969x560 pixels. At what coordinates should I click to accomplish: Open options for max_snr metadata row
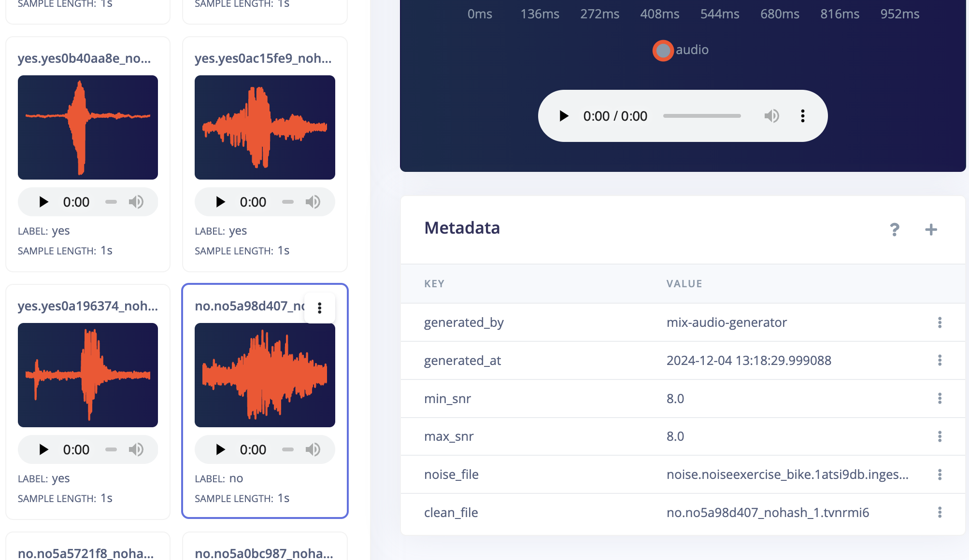[x=940, y=436]
